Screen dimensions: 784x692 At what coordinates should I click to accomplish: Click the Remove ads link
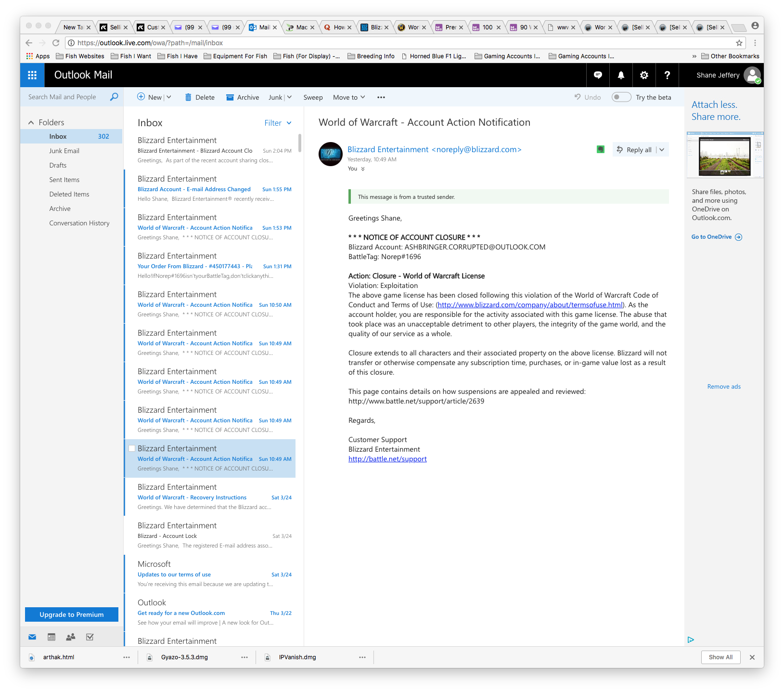724,387
